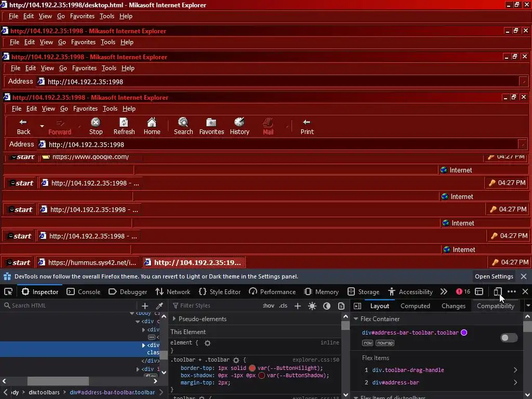
Task: Click the Open Settings button
Action: click(x=494, y=276)
